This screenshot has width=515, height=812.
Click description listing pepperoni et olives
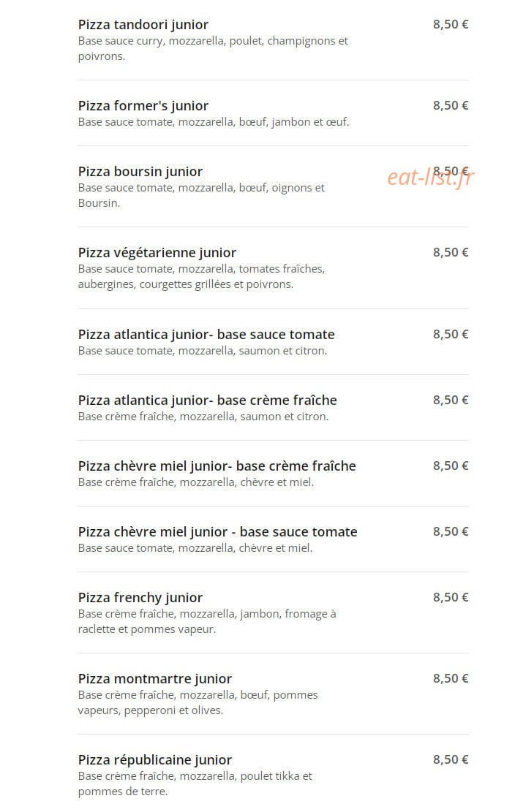point(198,702)
